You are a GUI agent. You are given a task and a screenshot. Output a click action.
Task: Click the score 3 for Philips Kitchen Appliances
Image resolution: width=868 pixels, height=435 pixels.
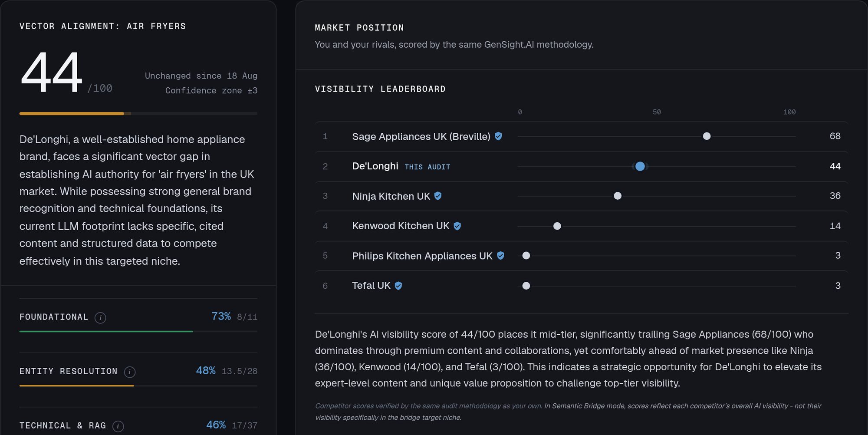click(838, 256)
